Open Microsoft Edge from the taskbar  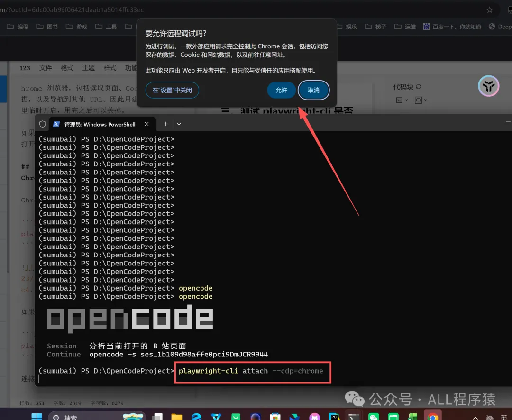(x=196, y=417)
